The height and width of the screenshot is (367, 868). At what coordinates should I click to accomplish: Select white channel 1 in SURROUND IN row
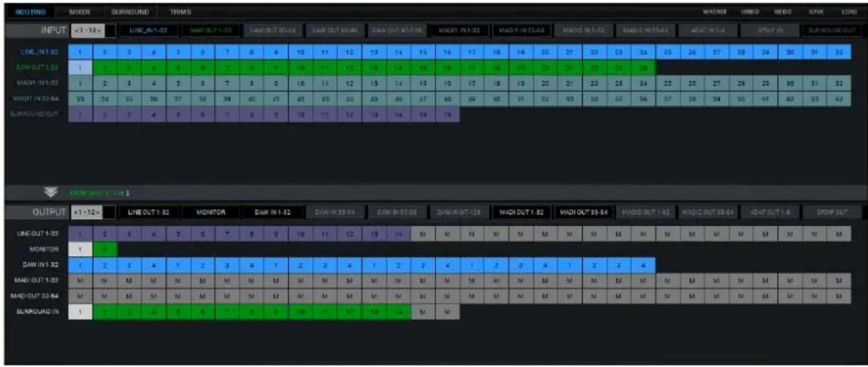81,313
